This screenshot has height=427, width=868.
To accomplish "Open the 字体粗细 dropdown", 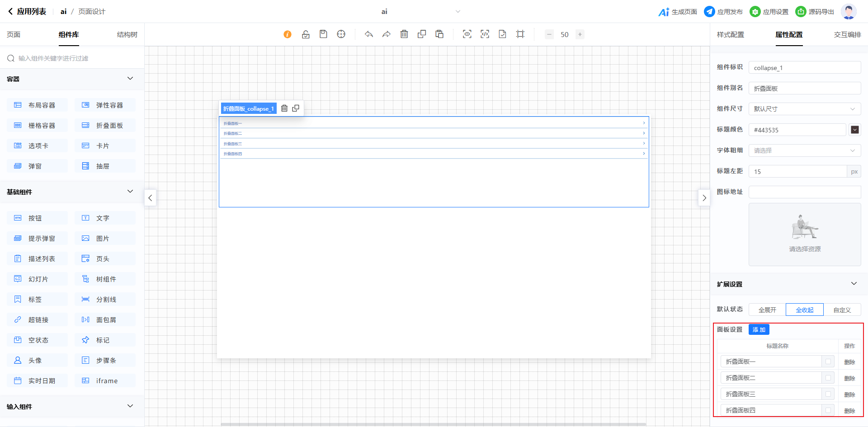I will tap(804, 150).
